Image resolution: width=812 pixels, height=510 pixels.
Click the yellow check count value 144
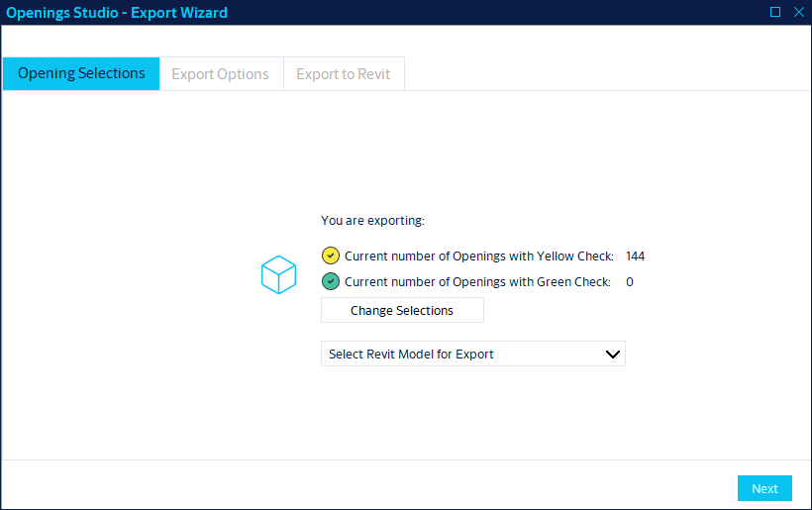[635, 256]
